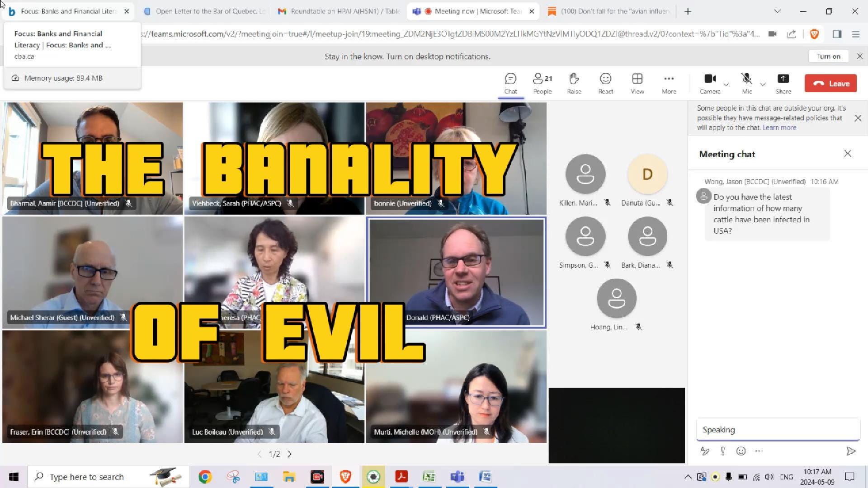The height and width of the screenshot is (488, 868).
Task: Open File Explorer from the taskbar
Action: (x=289, y=477)
